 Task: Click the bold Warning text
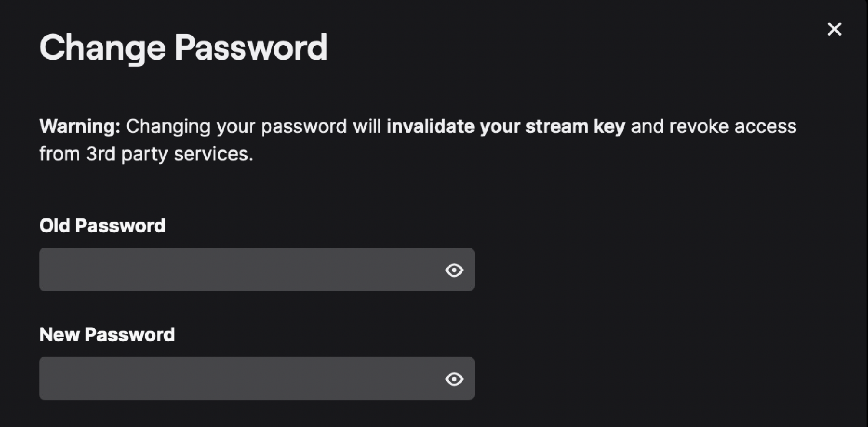pyautogui.click(x=80, y=126)
